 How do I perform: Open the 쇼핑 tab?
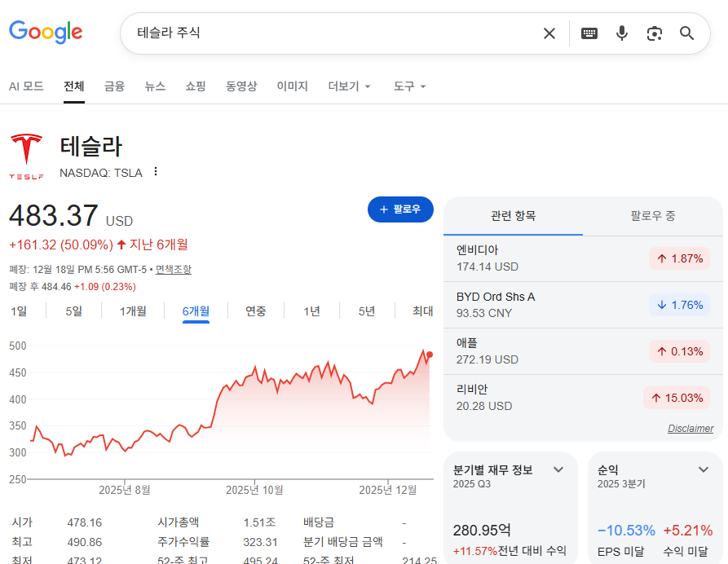(x=196, y=86)
